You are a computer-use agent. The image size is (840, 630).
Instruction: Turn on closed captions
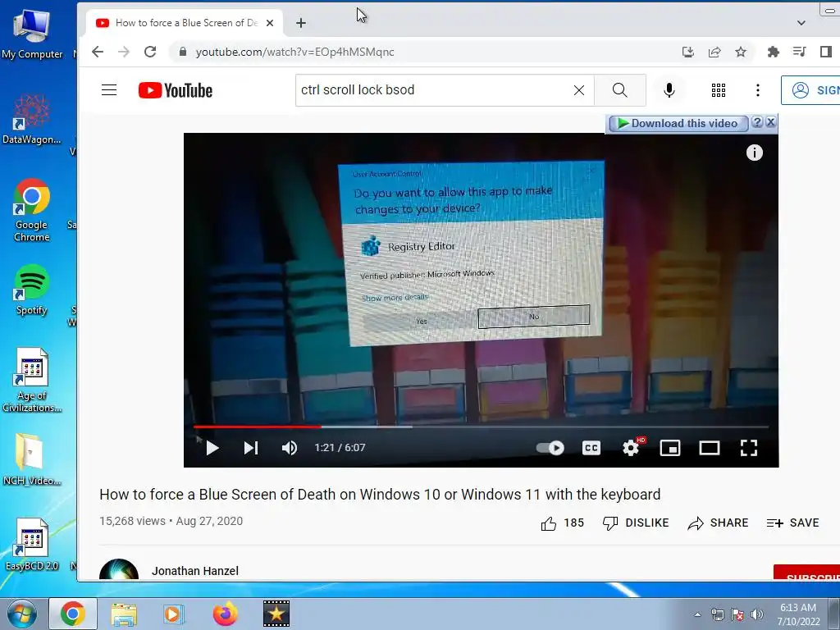pos(591,448)
